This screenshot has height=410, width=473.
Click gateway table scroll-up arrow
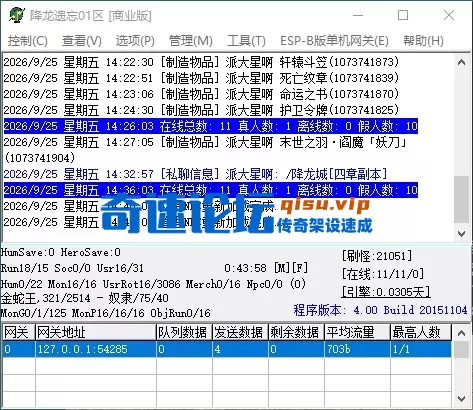[462, 333]
